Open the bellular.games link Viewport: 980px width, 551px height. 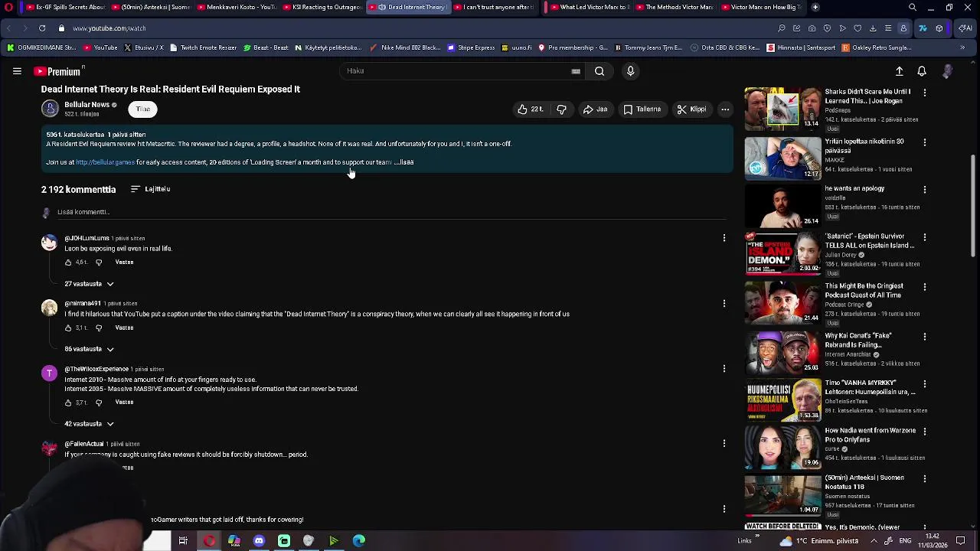(x=105, y=162)
